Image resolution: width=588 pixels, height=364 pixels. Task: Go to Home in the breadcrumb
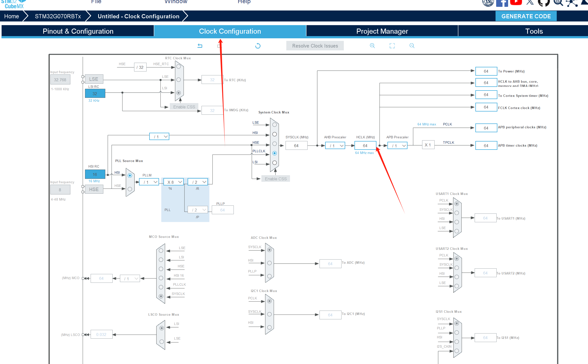pyautogui.click(x=11, y=16)
